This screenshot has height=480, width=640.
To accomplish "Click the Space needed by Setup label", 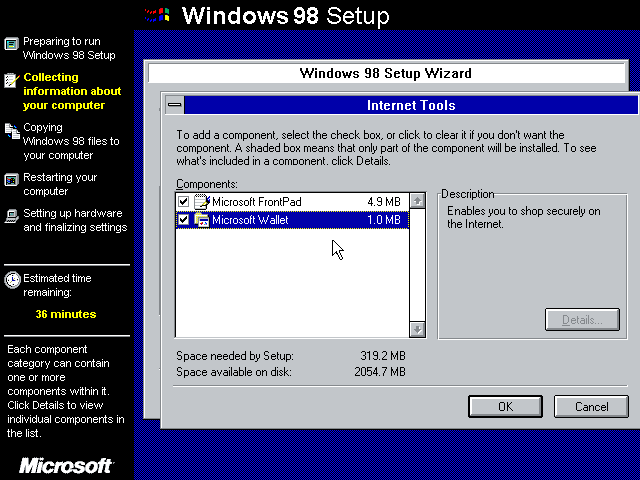I will [235, 356].
